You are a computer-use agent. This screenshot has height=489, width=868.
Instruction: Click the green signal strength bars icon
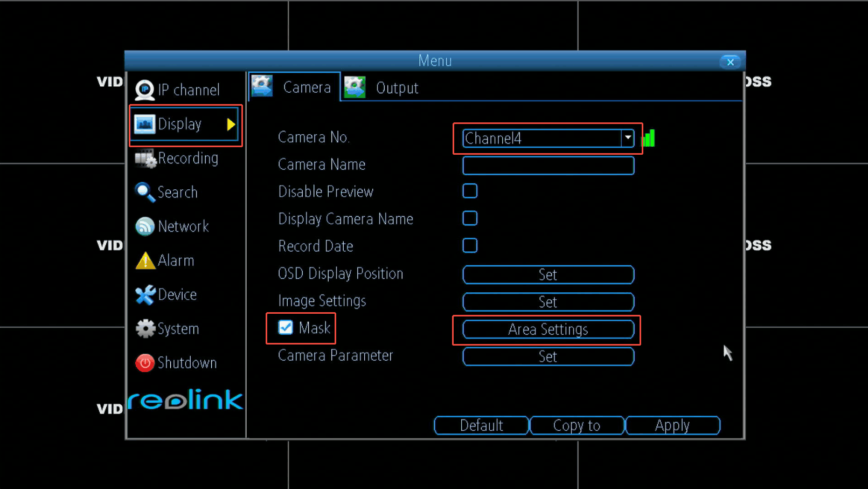[648, 139]
